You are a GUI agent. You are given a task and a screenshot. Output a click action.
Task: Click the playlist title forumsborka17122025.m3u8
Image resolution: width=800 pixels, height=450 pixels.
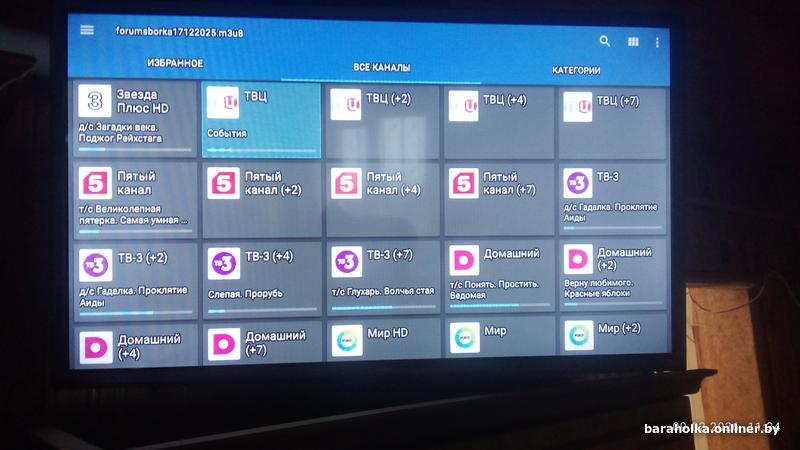(180, 32)
